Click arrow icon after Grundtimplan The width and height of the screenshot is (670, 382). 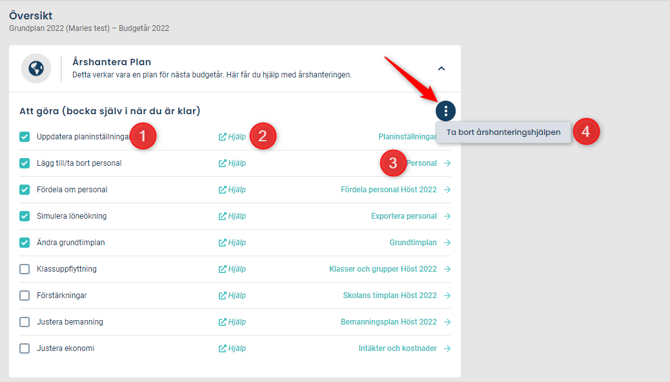coord(447,243)
